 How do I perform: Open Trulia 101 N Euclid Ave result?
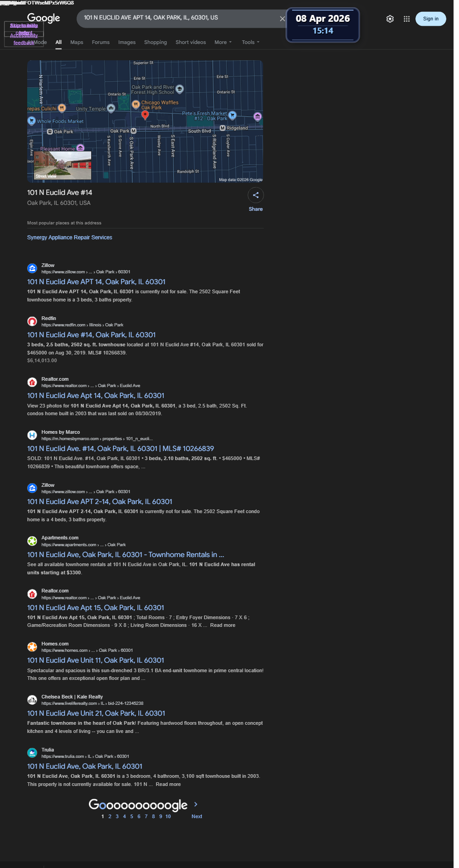coord(85,766)
